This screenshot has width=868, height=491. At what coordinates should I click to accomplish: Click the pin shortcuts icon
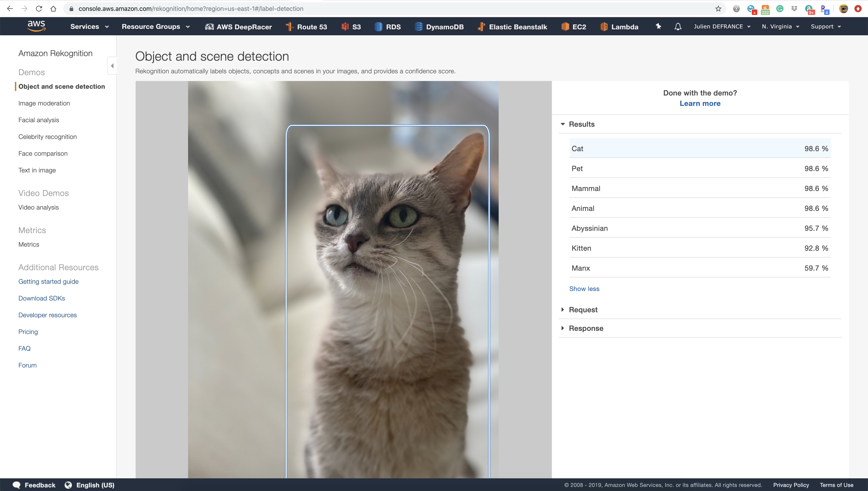point(658,26)
